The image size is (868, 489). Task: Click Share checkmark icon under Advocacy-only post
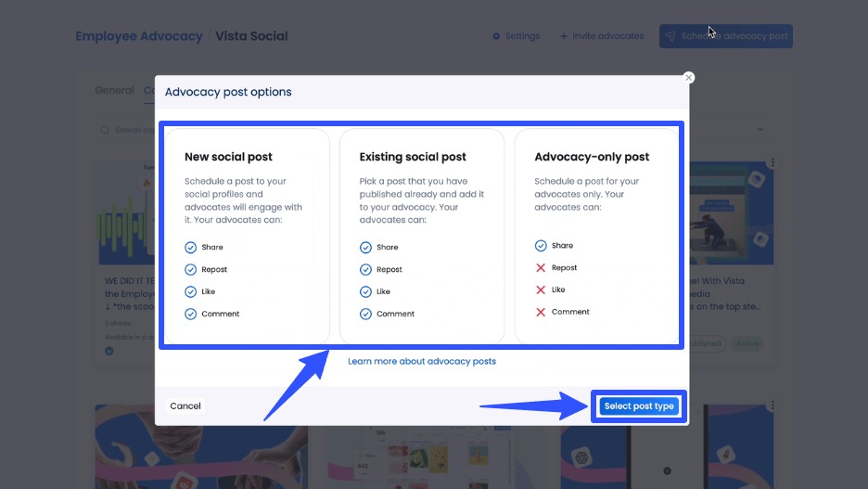541,246
